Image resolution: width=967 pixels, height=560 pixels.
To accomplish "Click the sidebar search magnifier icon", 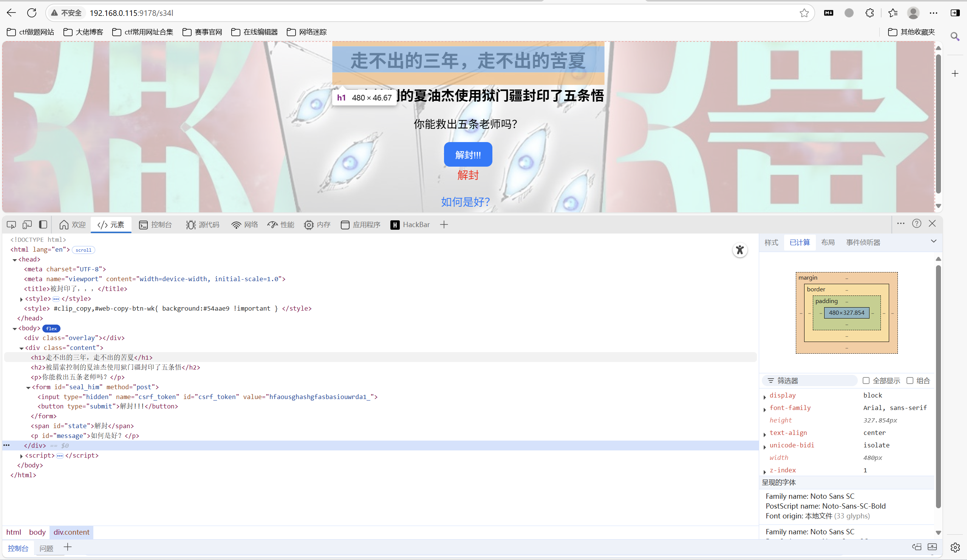I will [x=955, y=36].
